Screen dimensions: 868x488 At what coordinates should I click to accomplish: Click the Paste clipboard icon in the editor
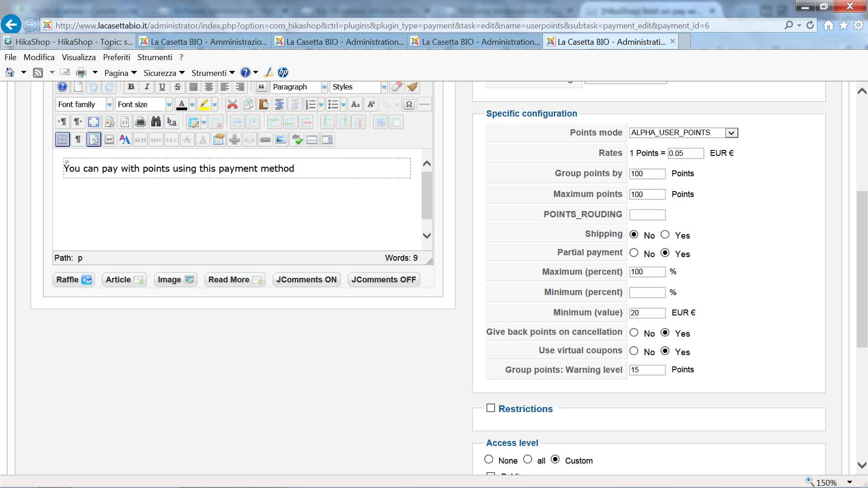(264, 105)
